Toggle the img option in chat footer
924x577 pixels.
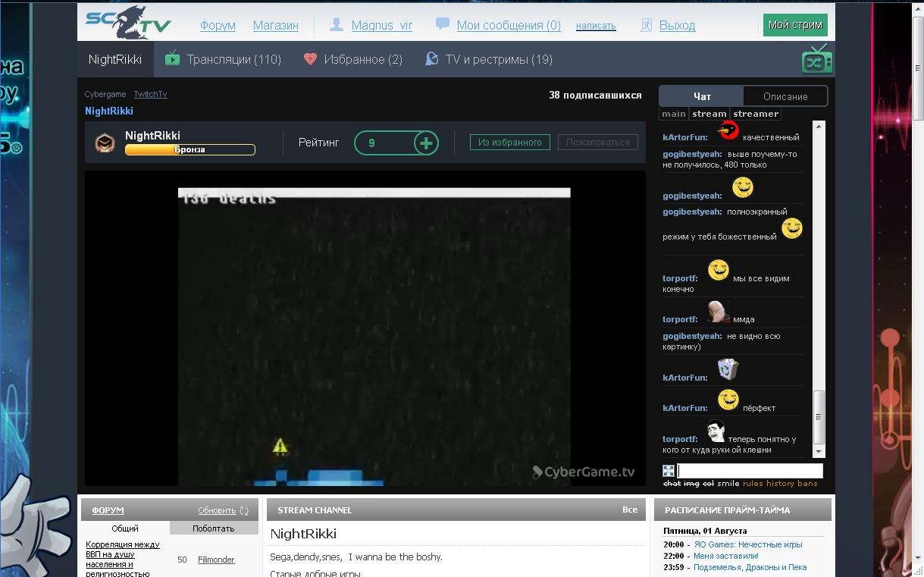coord(691,483)
